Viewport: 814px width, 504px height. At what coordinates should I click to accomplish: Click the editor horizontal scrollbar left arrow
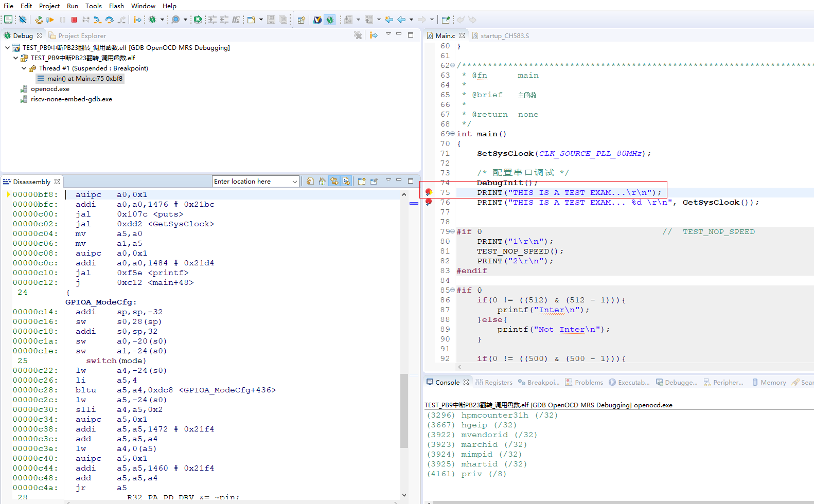(459, 367)
